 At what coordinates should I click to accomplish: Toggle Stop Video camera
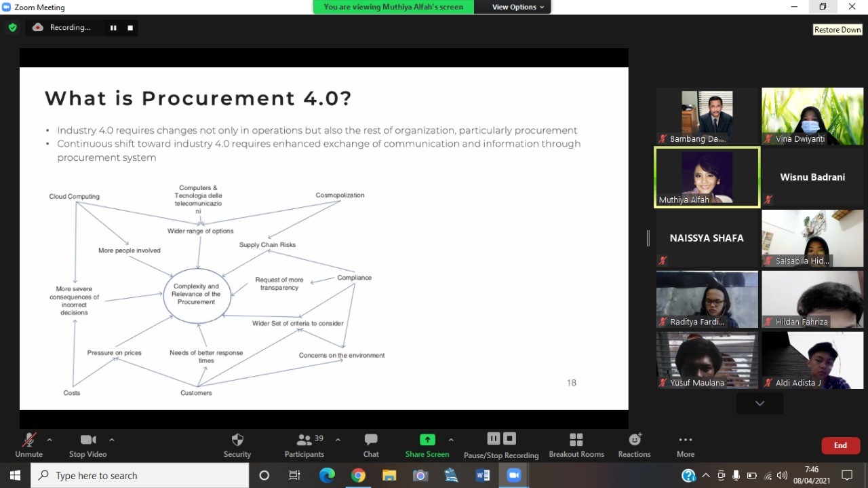(88, 440)
